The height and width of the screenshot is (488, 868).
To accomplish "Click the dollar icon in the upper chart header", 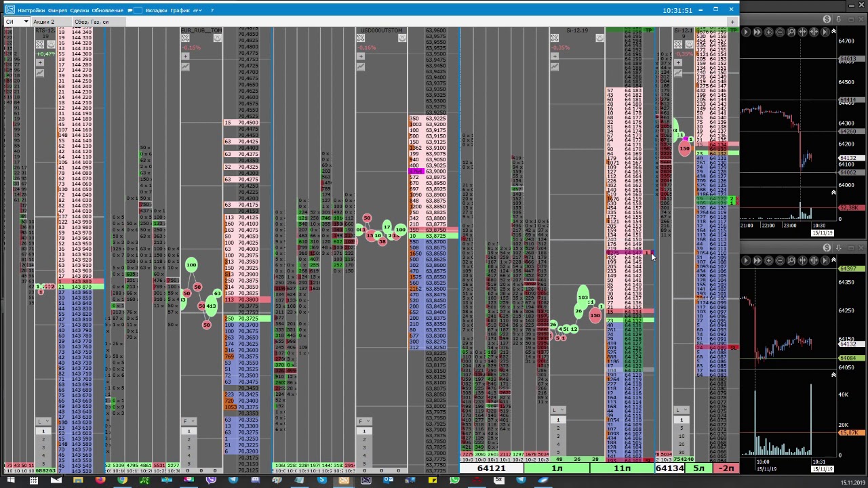I will (827, 19).
